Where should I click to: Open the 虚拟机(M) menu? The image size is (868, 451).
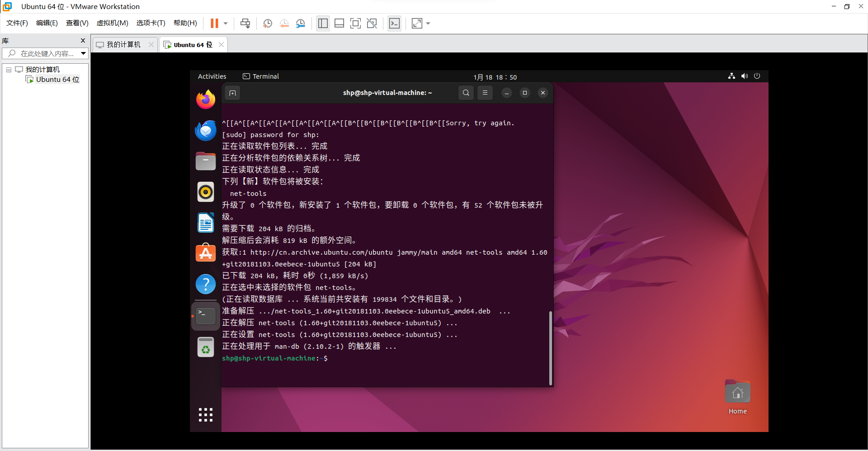click(x=112, y=23)
